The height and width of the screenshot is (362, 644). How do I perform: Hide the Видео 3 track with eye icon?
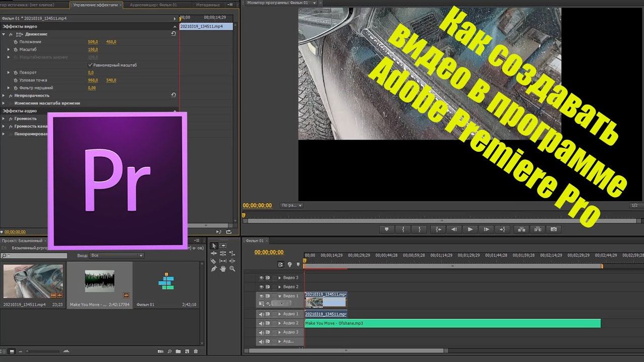coord(261,278)
